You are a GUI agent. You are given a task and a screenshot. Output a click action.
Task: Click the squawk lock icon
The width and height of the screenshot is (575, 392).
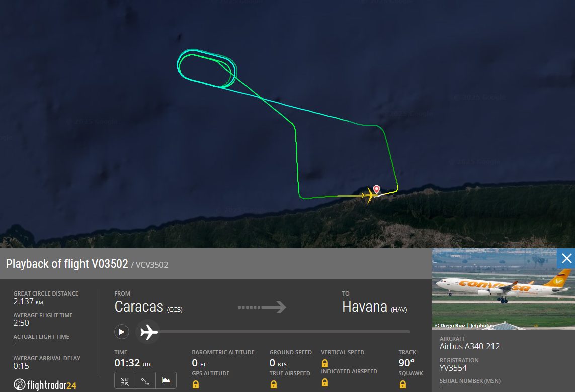(x=402, y=384)
